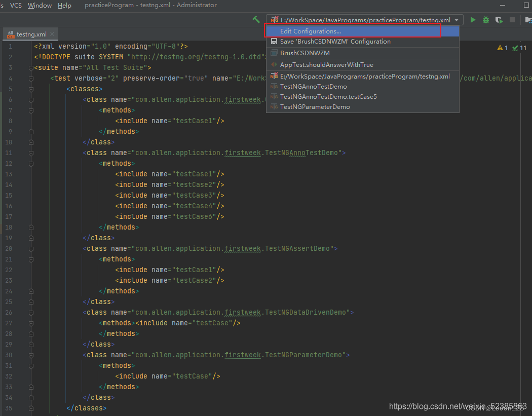Click the grey Stop square icon

[x=512, y=20]
